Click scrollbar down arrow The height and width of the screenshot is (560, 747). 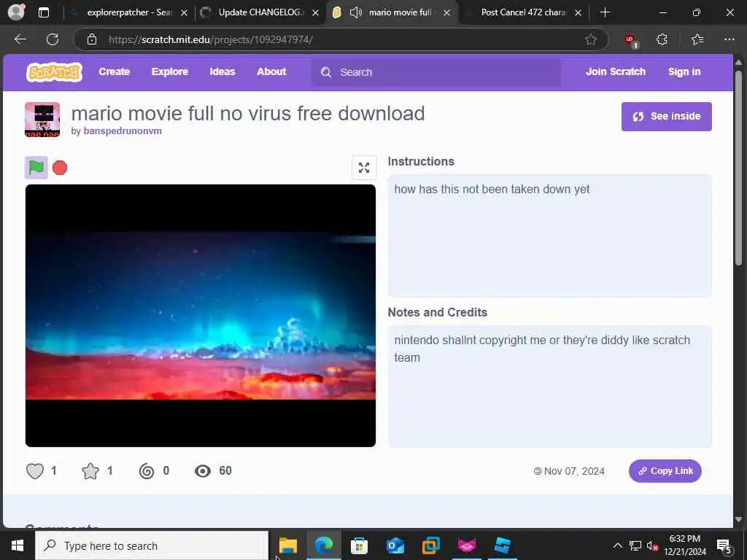tap(738, 519)
